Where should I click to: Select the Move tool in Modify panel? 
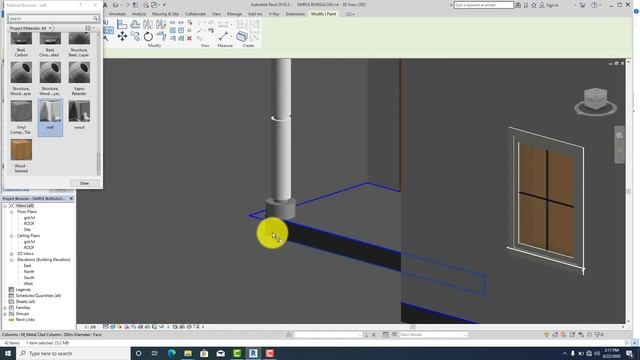point(122,36)
